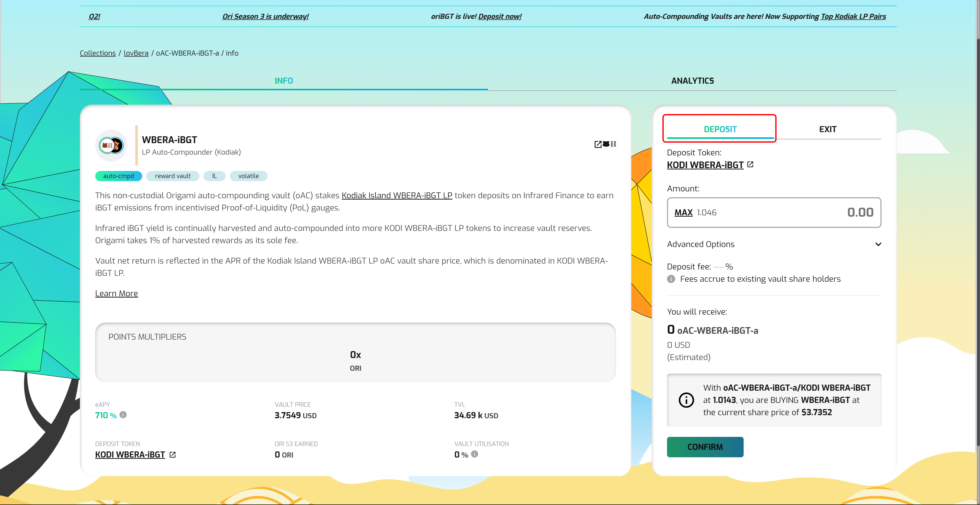Expand Advanced Options chevron
Image resolution: width=980 pixels, height=505 pixels.
coord(878,244)
